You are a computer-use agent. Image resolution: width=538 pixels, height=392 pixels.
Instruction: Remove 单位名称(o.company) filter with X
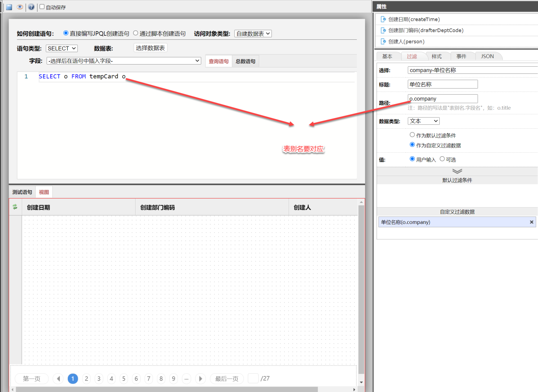pyautogui.click(x=532, y=222)
